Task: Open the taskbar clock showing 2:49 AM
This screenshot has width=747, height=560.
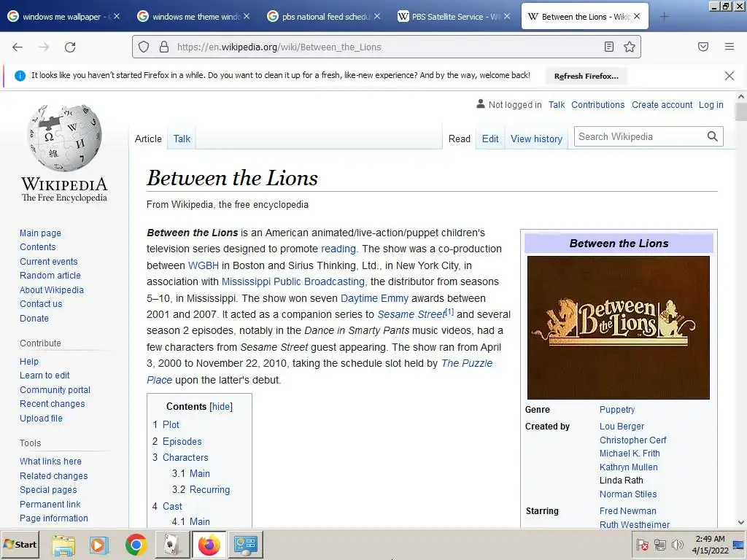Action: pyautogui.click(x=711, y=545)
